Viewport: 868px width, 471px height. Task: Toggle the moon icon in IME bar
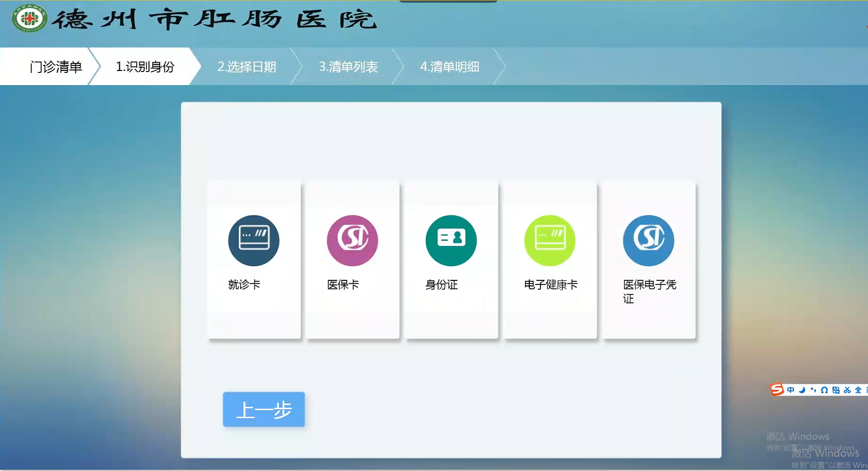click(x=802, y=390)
